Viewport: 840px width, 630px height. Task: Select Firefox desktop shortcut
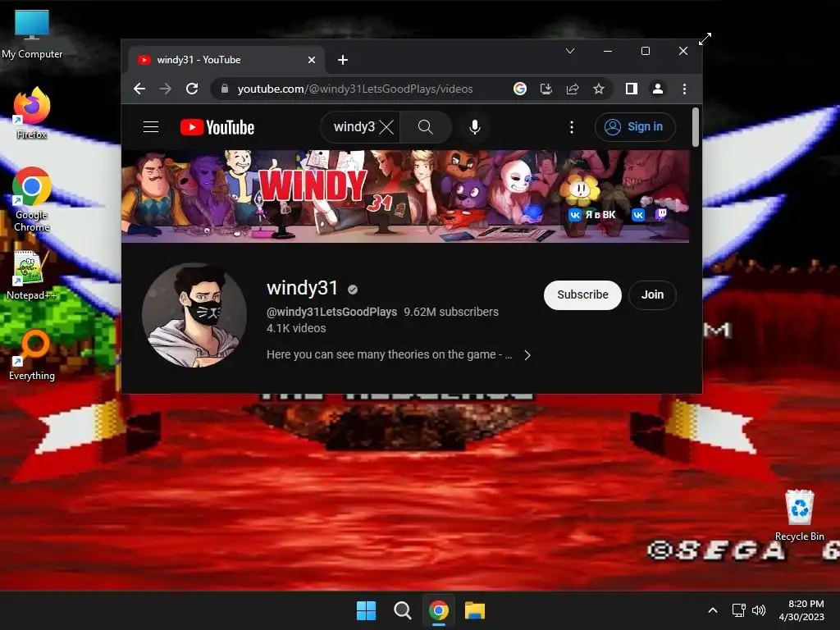(x=32, y=113)
